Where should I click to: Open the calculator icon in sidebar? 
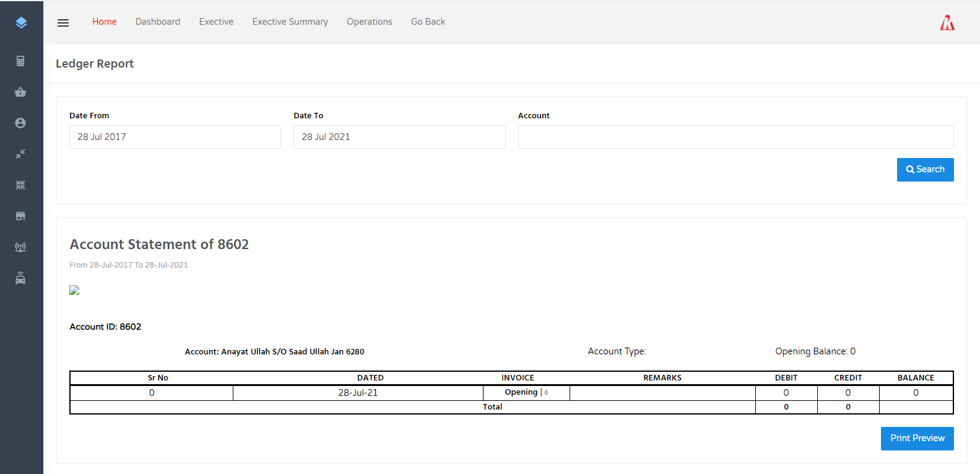point(20,61)
